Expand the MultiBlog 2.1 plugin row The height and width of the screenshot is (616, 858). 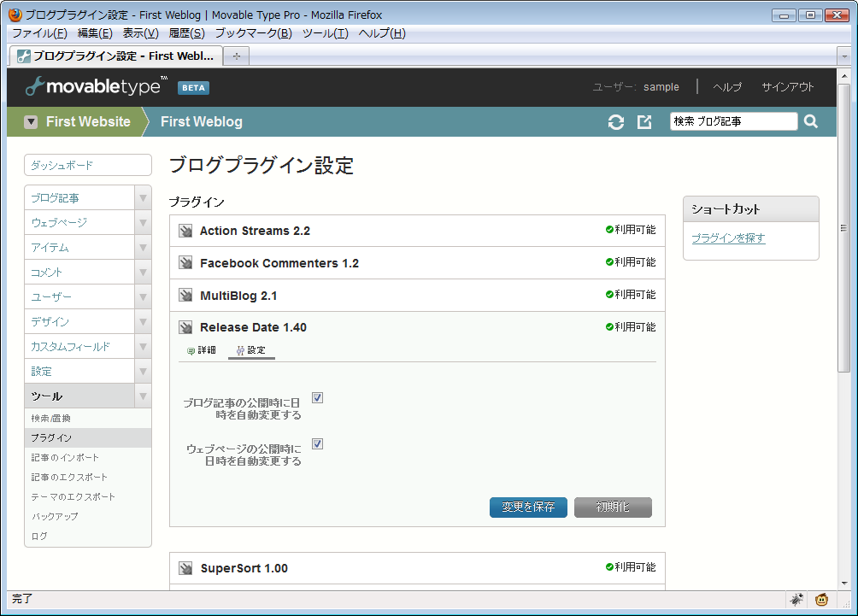(418, 296)
